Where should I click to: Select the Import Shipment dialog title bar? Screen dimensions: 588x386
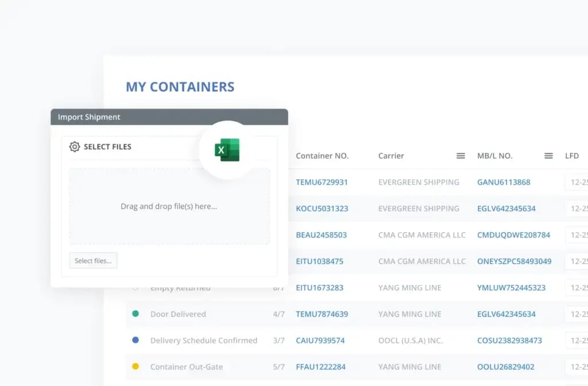169,117
